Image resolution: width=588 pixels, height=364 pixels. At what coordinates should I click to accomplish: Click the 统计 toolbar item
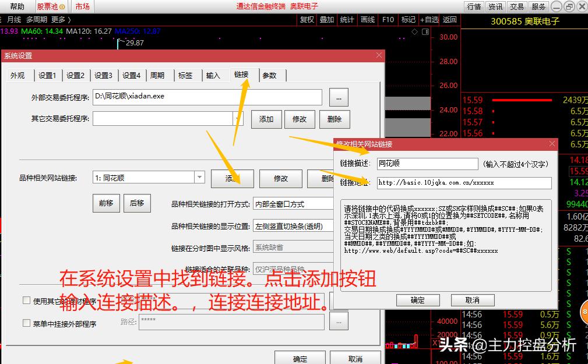pos(347,19)
